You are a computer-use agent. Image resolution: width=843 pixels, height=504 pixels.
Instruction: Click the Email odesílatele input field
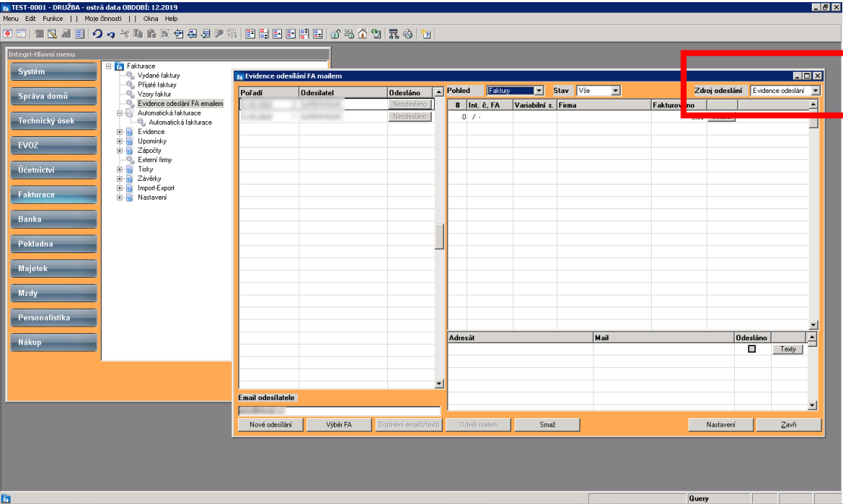coord(339,411)
